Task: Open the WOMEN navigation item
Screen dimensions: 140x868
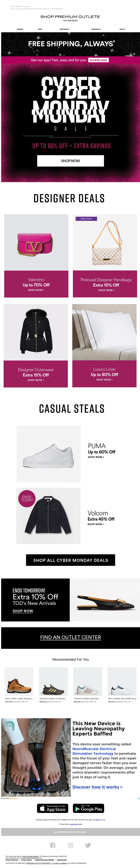Action: coord(20,29)
